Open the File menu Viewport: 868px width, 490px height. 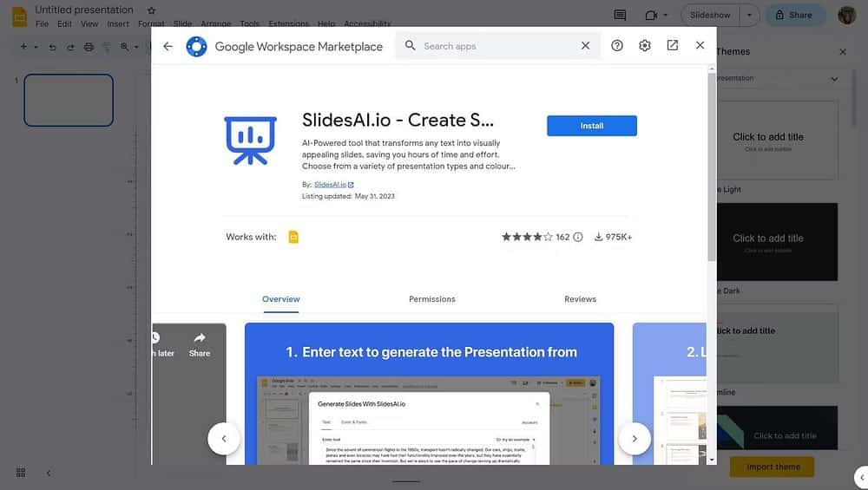point(42,23)
